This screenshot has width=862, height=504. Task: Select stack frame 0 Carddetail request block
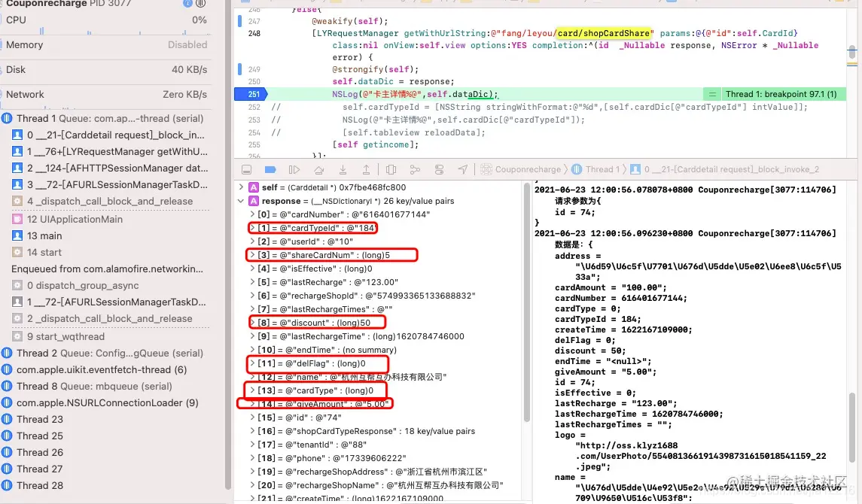[110, 135]
